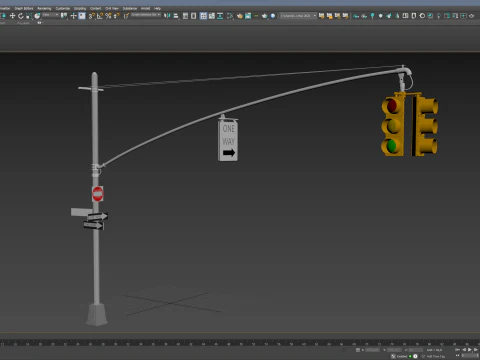Screen dimensions: 480x360
Task: Open the Material Editor icon
Action: 230,16
